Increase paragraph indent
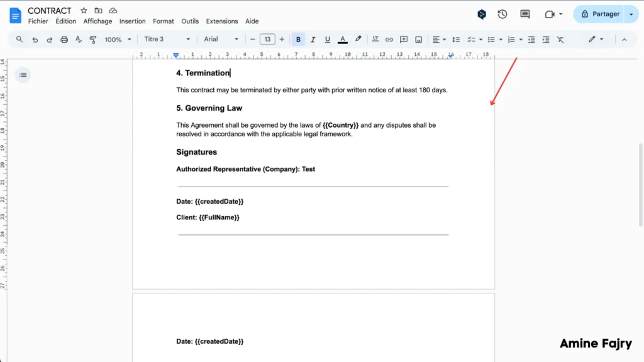 [x=546, y=40]
